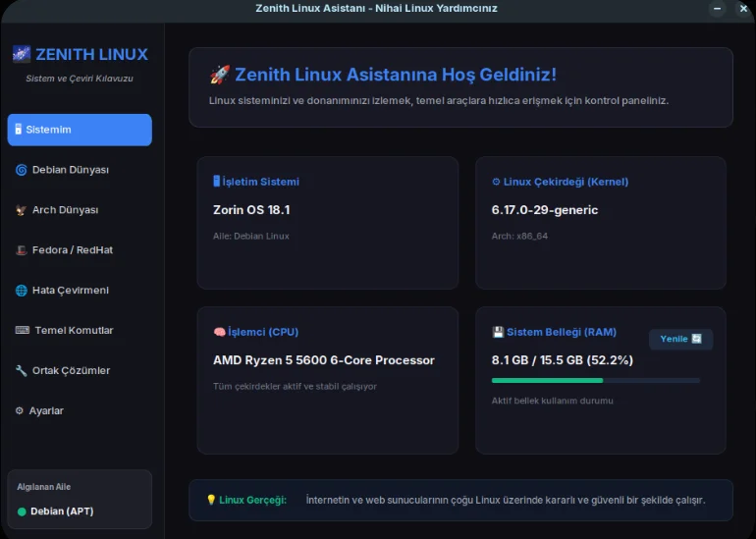
Task: Click the Yenile refresh button
Action: (680, 339)
